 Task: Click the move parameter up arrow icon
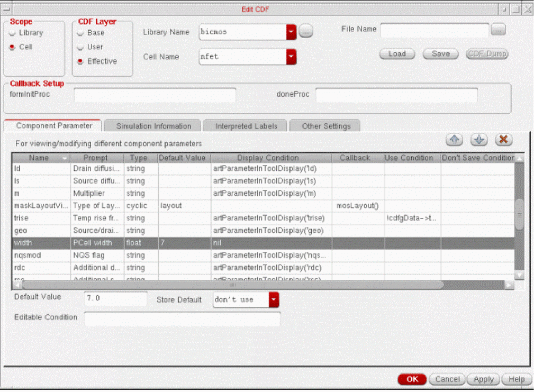(x=454, y=140)
